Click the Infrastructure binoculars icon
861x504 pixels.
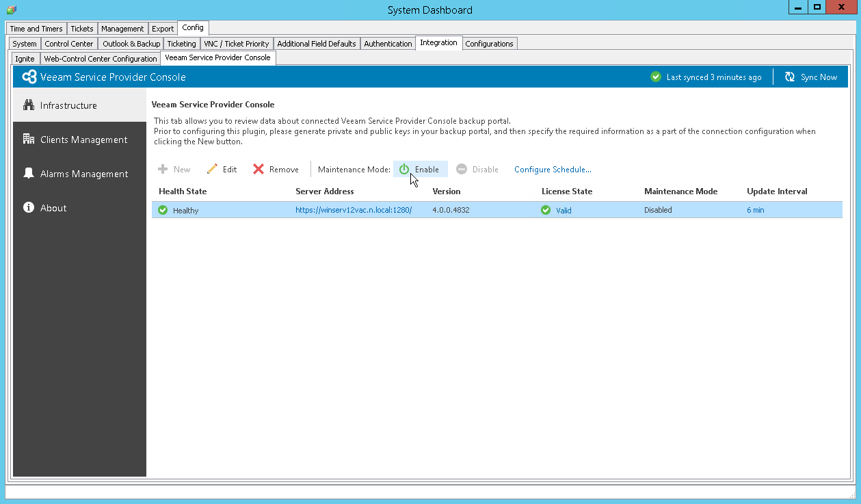pos(29,105)
